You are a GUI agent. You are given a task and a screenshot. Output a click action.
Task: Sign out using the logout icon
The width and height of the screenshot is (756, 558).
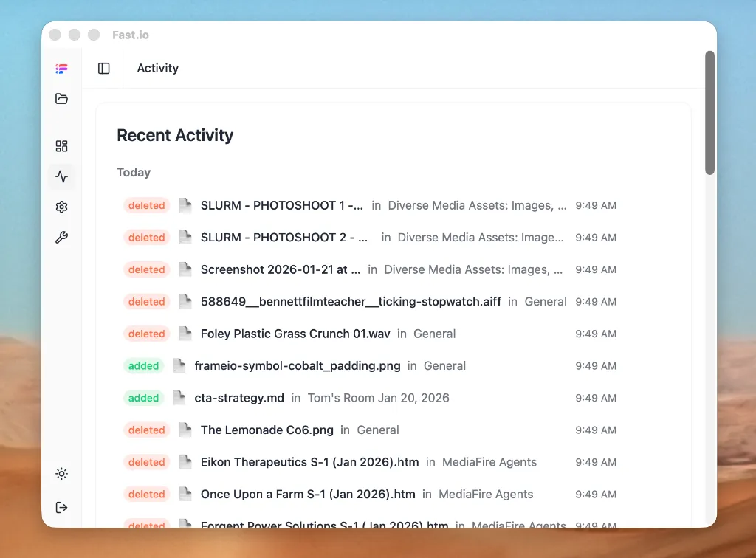[x=61, y=507]
